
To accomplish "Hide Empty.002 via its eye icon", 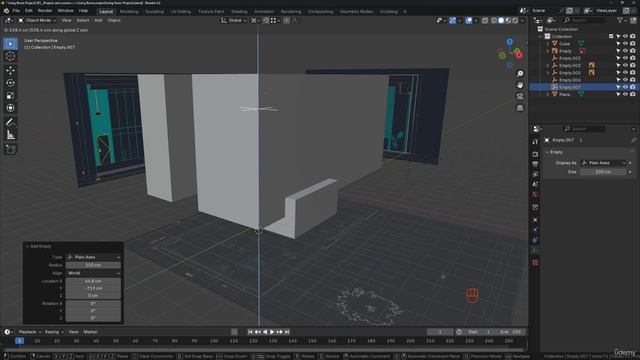I will (x=625, y=58).
